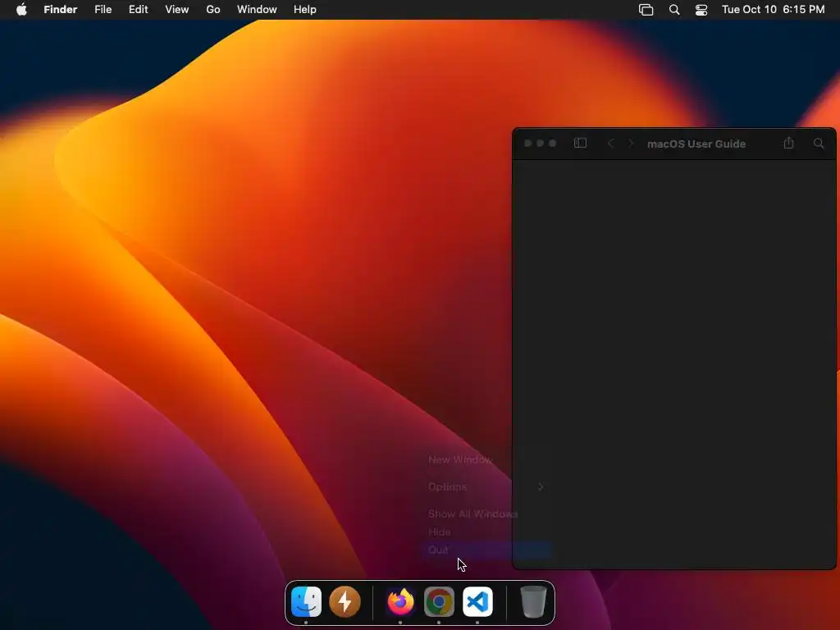Open the Trash in the Dock
The image size is (840, 630).
point(533,601)
